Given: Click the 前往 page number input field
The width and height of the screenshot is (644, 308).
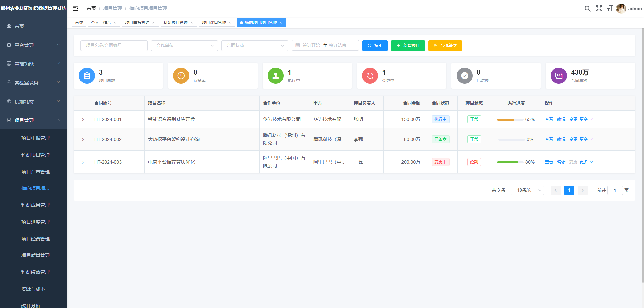Looking at the screenshot, I should tap(615, 190).
